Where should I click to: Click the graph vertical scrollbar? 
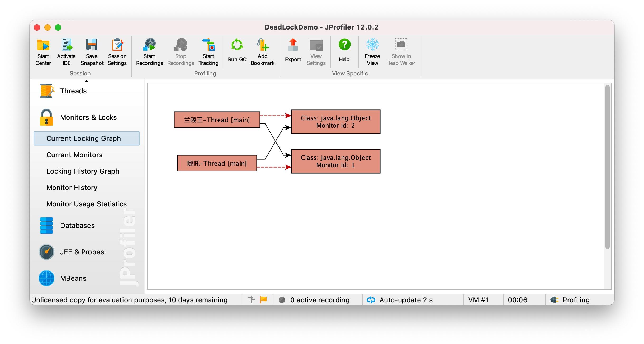tap(607, 167)
